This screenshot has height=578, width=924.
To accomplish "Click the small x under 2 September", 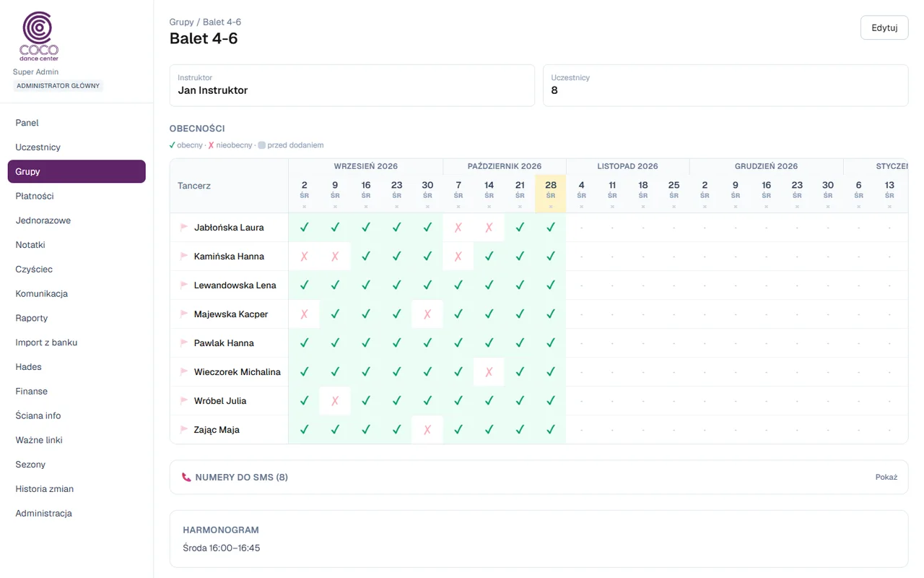I will tap(305, 207).
